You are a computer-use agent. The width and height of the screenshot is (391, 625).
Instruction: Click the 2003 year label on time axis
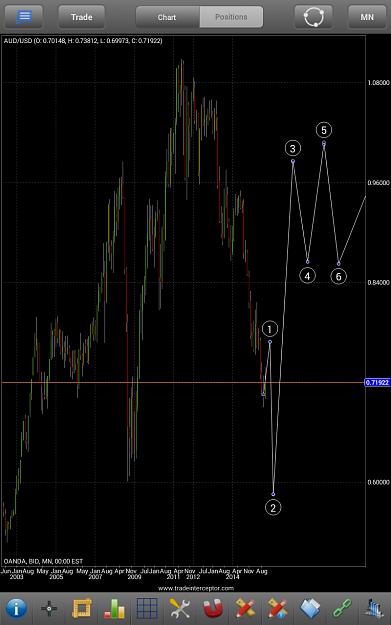[16, 577]
